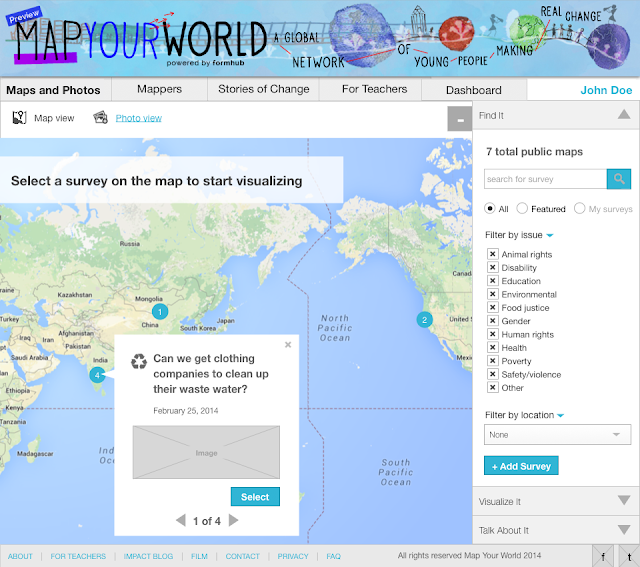Close the survey popup with the X
Viewport: 640px width, 567px height.
click(x=288, y=345)
